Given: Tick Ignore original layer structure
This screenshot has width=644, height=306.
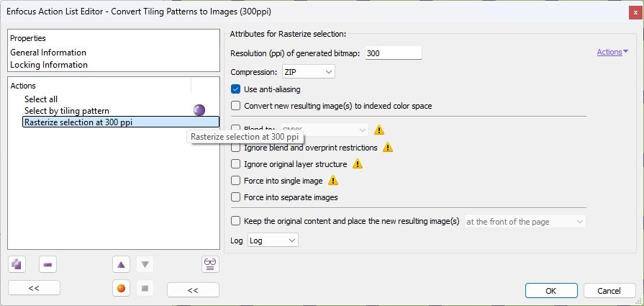Looking at the screenshot, I should tap(235, 164).
